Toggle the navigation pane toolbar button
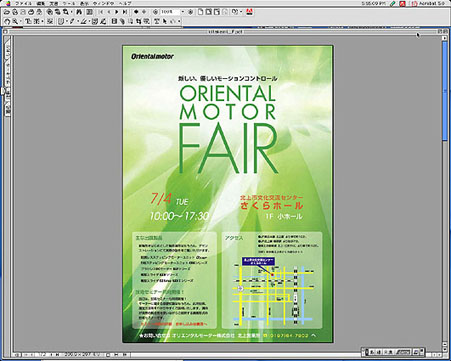The height and width of the screenshot is (361, 451). [x=89, y=12]
